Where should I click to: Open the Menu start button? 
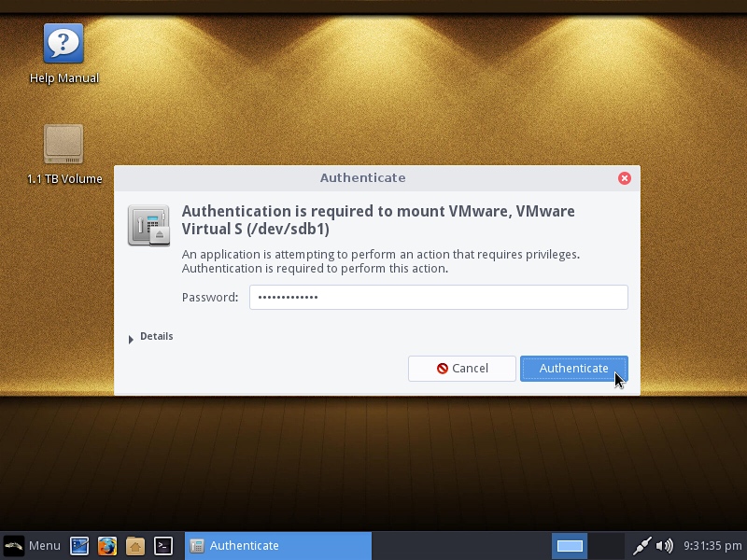[x=33, y=546]
